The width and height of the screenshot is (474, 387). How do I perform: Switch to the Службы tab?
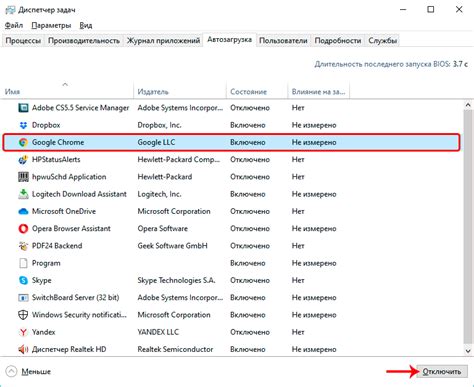[382, 41]
